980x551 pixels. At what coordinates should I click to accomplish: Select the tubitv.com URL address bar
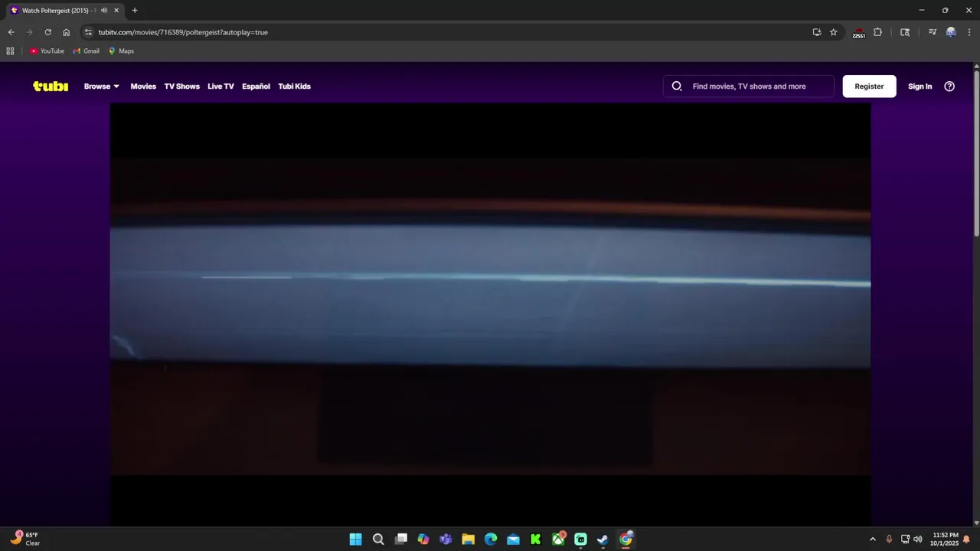pyautogui.click(x=183, y=32)
